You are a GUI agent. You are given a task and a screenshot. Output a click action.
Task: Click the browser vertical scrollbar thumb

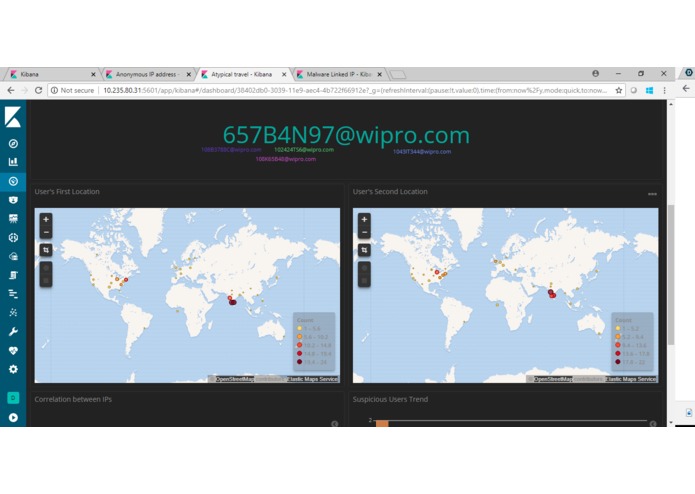tap(671, 275)
